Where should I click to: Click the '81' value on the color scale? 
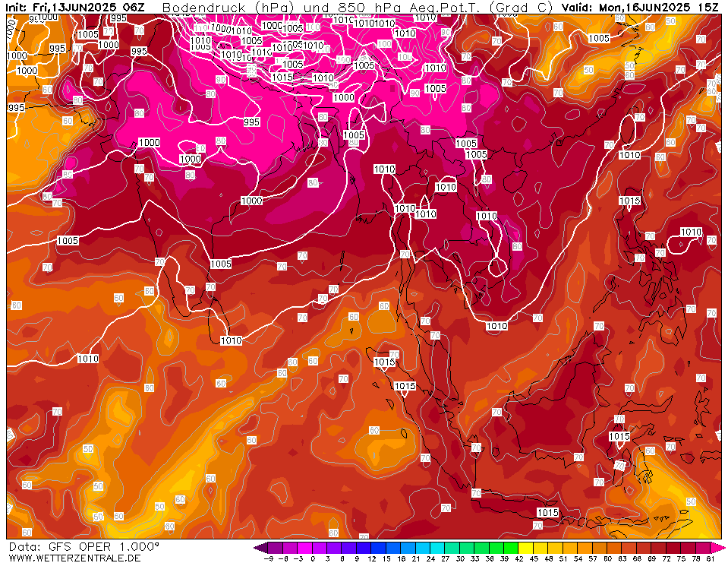[711, 558]
